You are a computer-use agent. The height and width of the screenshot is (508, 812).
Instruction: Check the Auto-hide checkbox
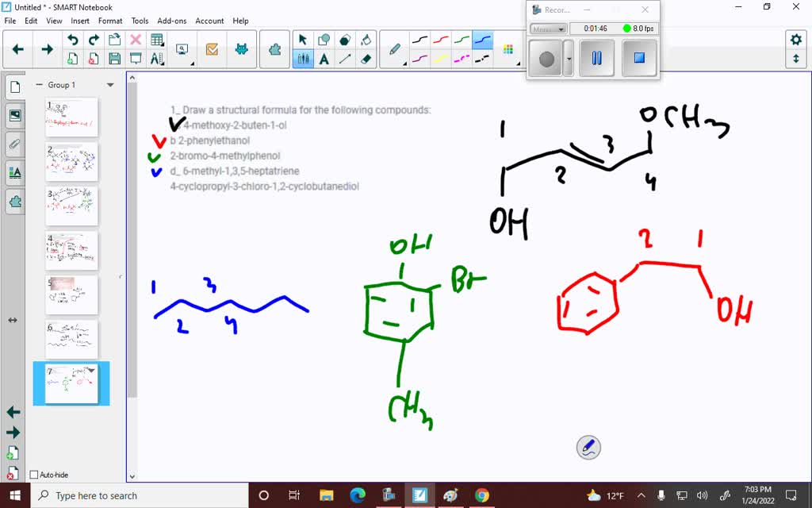point(35,474)
